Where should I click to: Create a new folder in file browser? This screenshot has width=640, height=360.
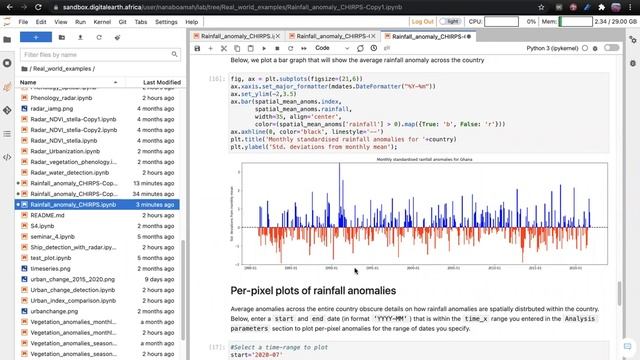[x=62, y=37]
